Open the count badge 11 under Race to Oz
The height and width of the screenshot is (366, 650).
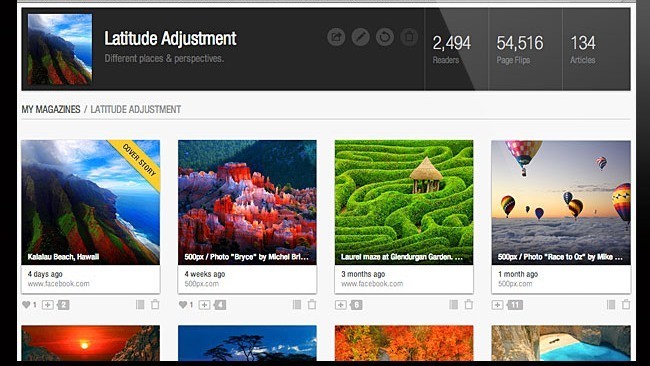pos(514,305)
